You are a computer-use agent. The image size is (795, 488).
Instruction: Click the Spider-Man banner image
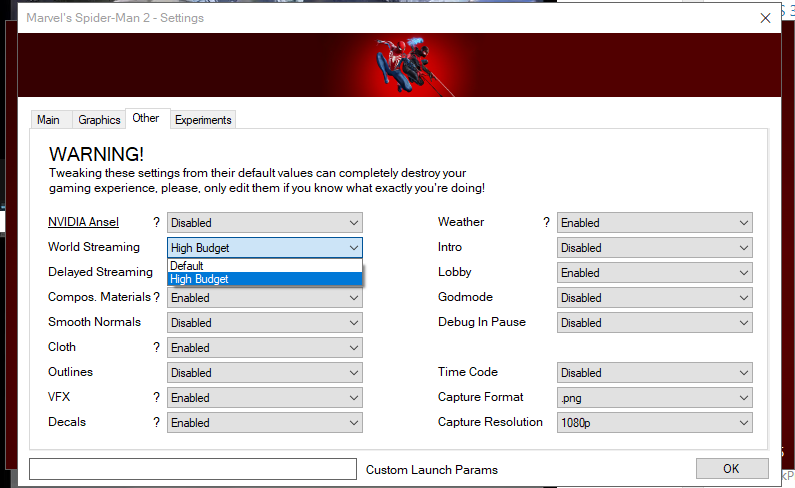(400, 65)
